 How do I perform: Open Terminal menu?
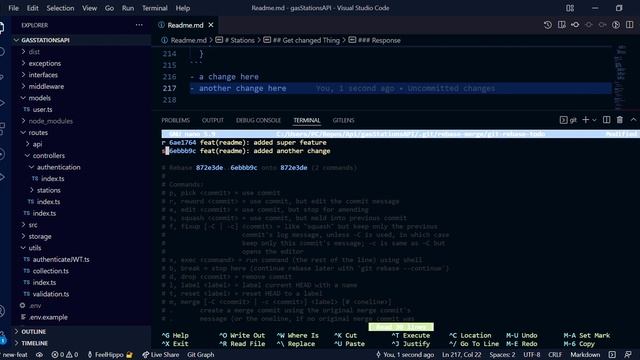pos(155,8)
